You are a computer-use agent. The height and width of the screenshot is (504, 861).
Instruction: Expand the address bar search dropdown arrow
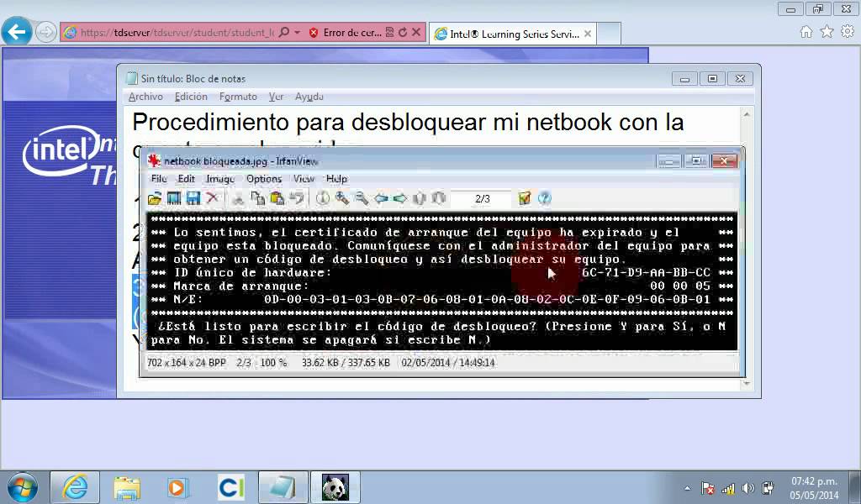(297, 33)
